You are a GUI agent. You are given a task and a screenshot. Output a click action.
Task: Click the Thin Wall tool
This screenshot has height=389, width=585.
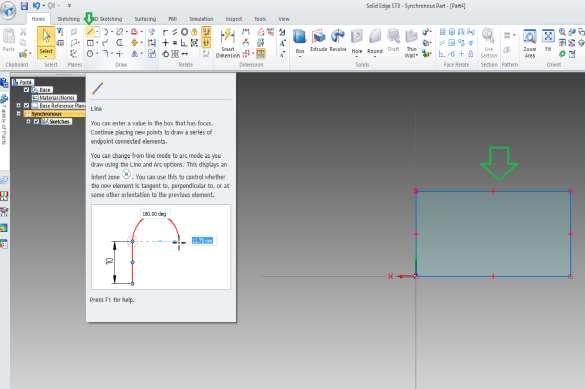click(411, 43)
